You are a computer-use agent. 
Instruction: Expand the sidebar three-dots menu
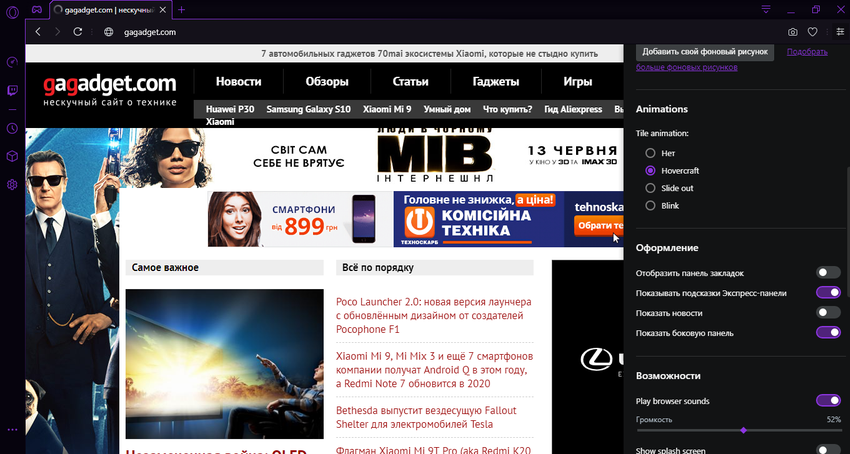tap(12, 429)
